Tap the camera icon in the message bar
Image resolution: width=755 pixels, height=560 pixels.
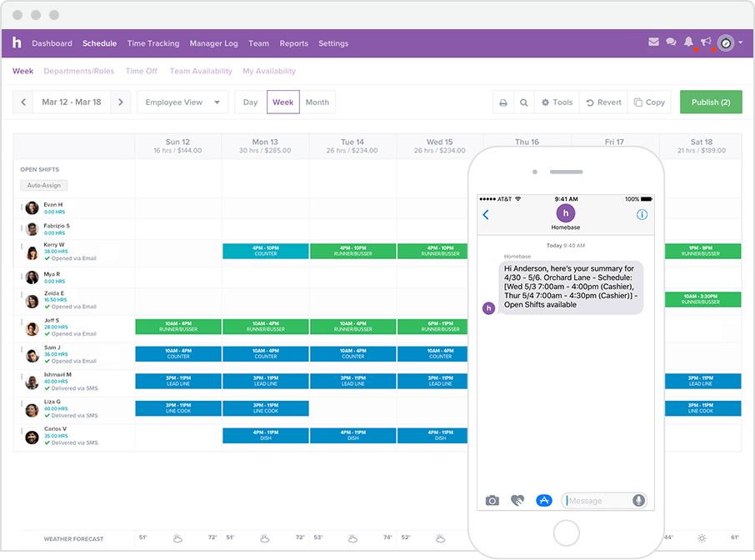point(492,500)
